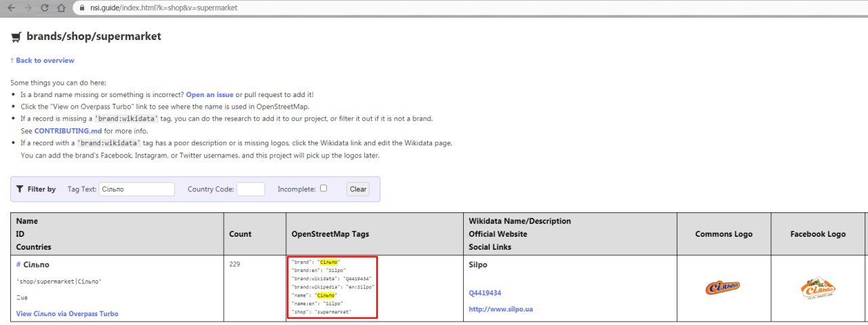This screenshot has width=868, height=325.
Task: Click the Сільпо Commons logo image
Action: 723,288
